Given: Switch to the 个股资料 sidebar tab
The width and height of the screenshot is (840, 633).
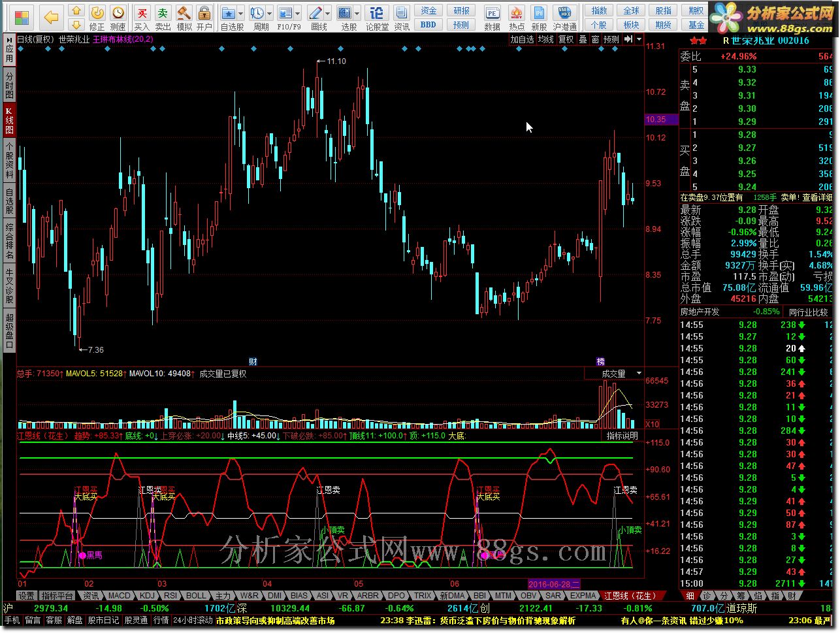Looking at the screenshot, I should tap(9, 160).
